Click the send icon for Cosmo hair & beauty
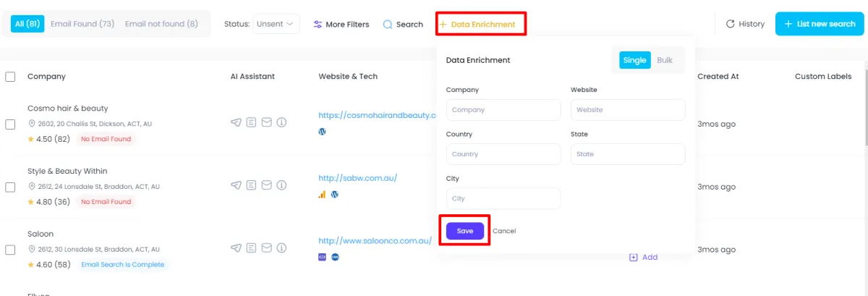 click(236, 122)
